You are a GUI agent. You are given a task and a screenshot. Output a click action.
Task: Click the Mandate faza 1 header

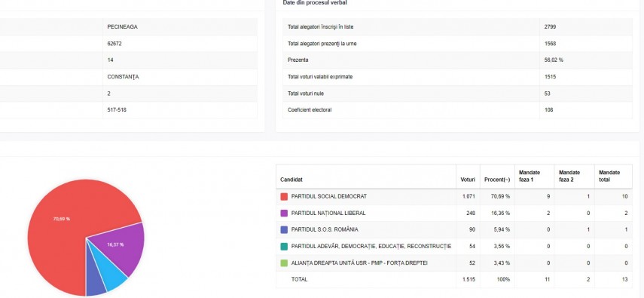(530, 177)
